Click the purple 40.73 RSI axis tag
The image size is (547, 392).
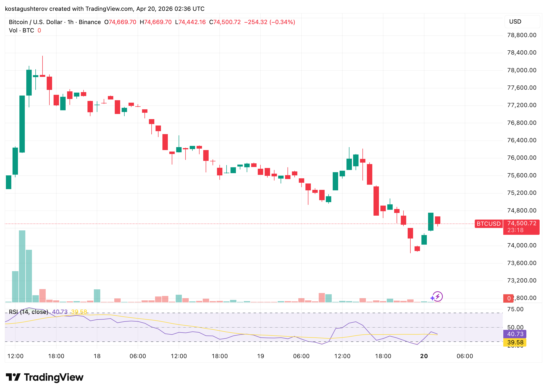coord(515,334)
